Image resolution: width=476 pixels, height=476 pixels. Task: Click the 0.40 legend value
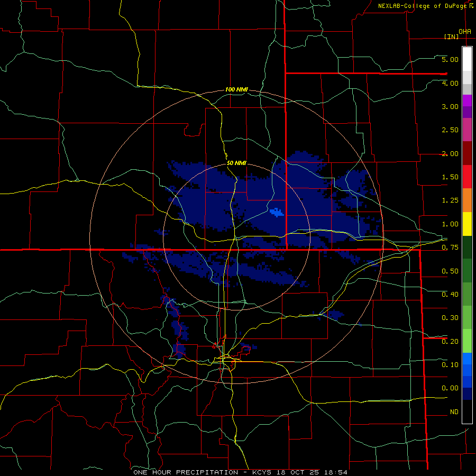(x=450, y=295)
